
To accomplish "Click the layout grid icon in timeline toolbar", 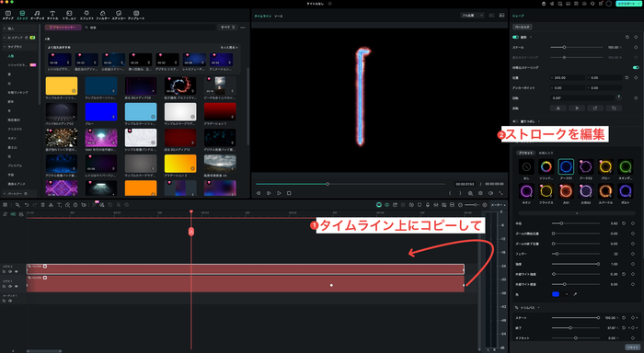I will pos(5,205).
